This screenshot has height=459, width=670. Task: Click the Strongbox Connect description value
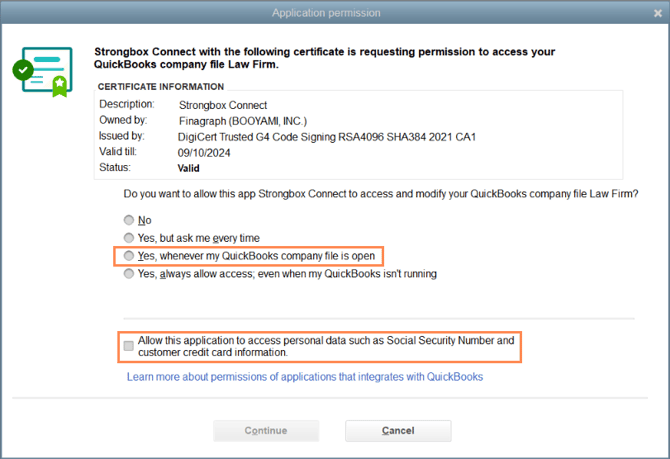223,105
